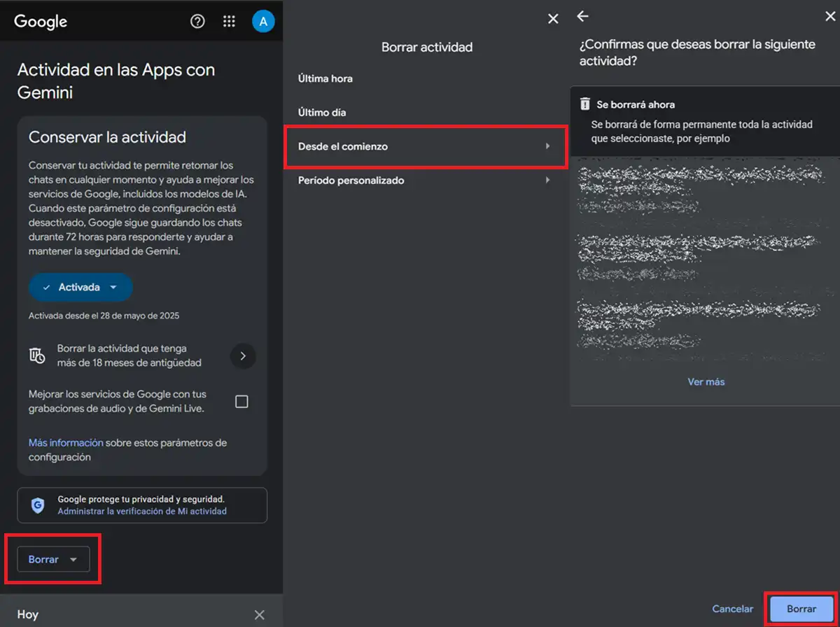The height and width of the screenshot is (627, 840).
Task: Open the account avatar "A"
Action: pos(263,22)
